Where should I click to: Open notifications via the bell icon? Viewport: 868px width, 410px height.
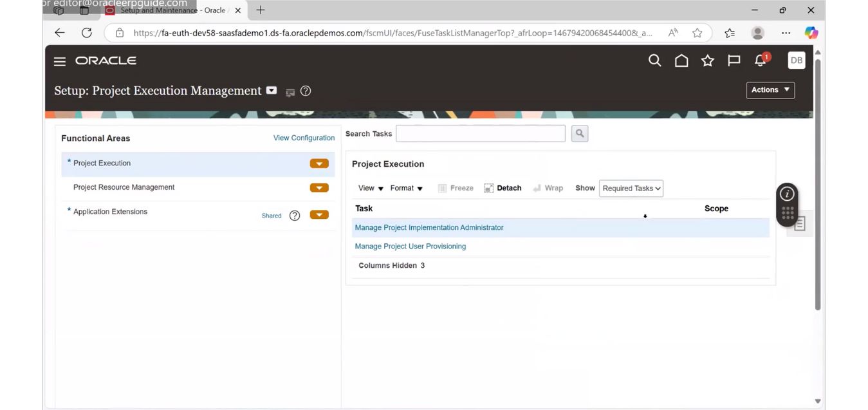click(x=759, y=60)
